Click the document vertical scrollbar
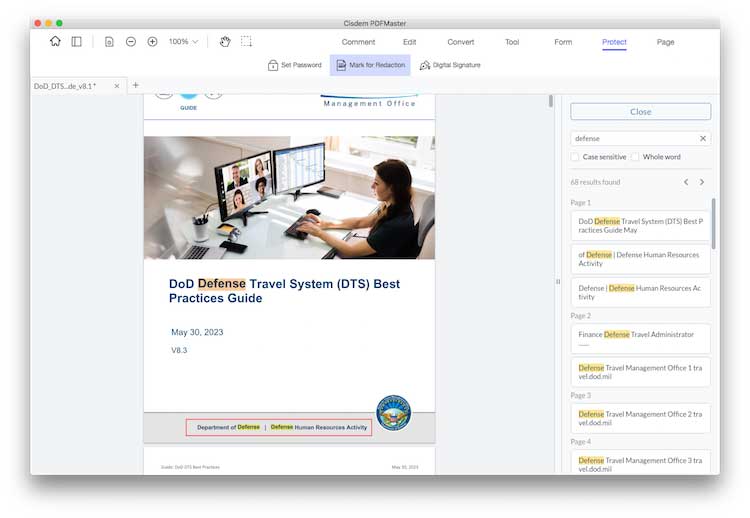The height and width of the screenshot is (518, 750). tap(551, 101)
